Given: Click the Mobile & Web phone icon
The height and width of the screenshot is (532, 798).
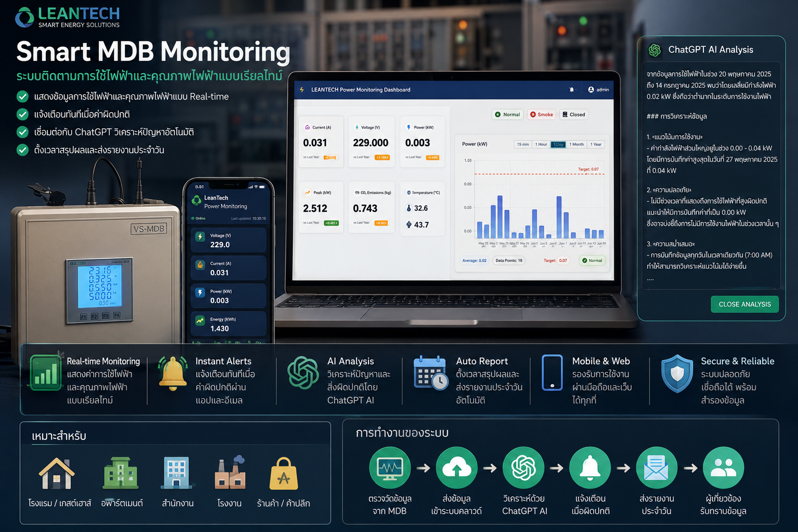Looking at the screenshot, I should coord(552,373).
